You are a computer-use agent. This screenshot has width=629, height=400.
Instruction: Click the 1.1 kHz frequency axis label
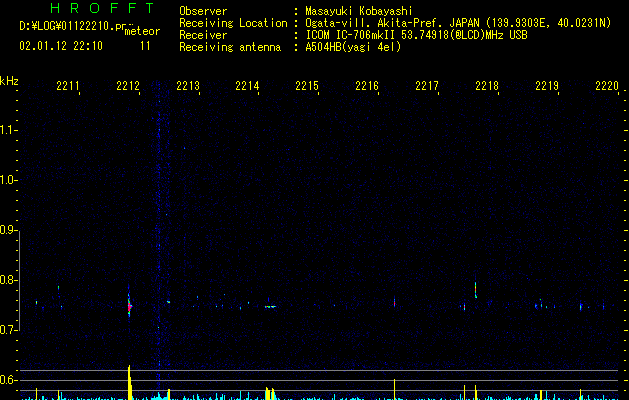(9, 130)
